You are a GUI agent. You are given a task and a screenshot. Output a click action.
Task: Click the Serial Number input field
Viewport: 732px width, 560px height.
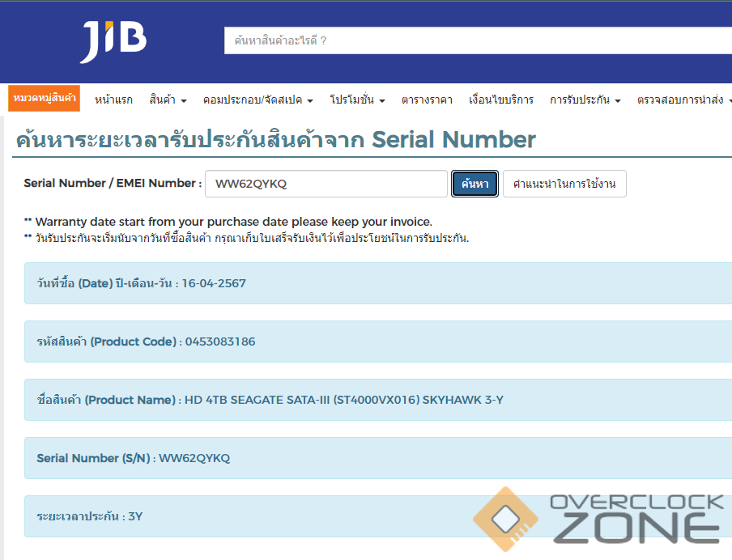point(326,184)
